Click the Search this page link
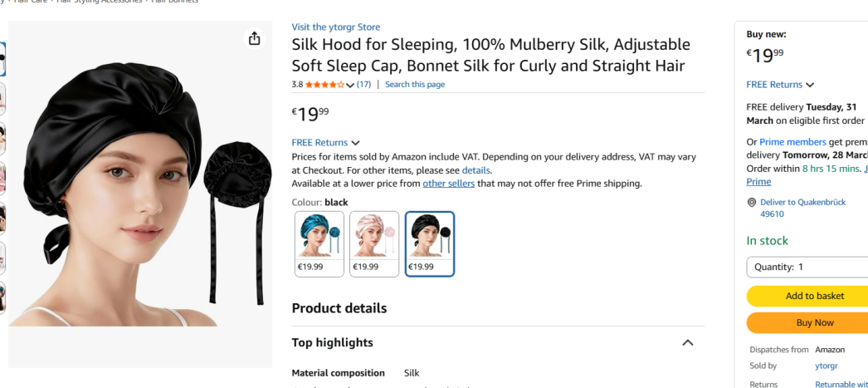This screenshot has height=388, width=868. point(415,85)
